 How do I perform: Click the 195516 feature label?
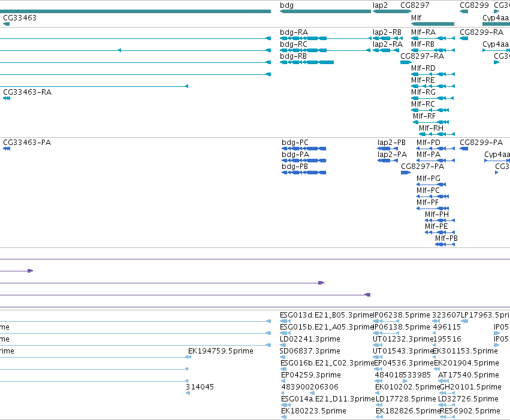[x=447, y=339]
